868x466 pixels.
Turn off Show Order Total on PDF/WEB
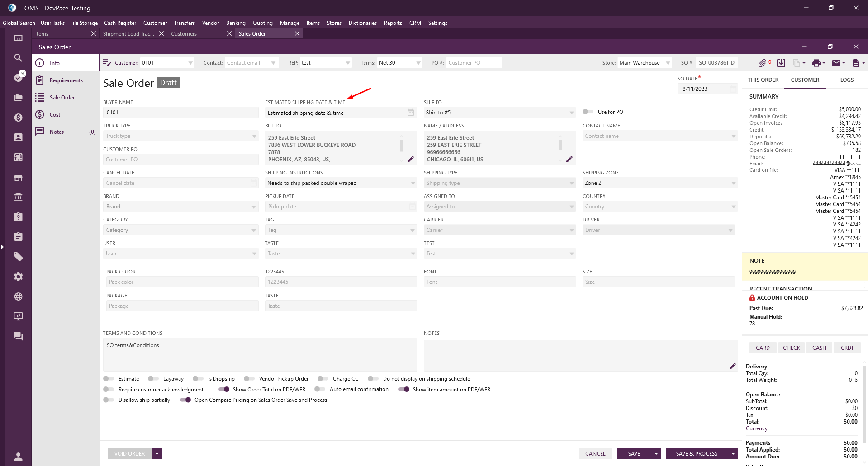pyautogui.click(x=224, y=389)
